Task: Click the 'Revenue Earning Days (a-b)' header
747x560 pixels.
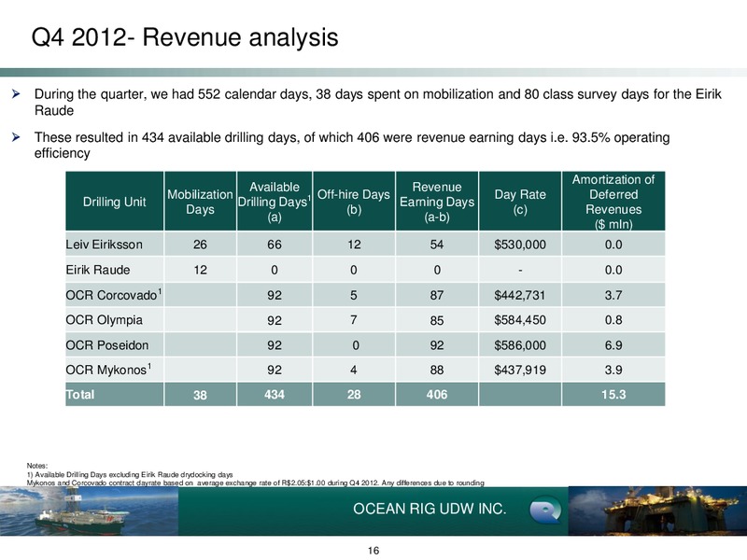Action: click(x=437, y=202)
